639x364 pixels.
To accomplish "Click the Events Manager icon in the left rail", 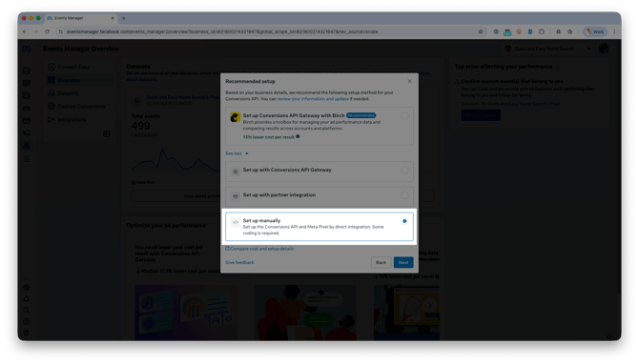I will [27, 146].
